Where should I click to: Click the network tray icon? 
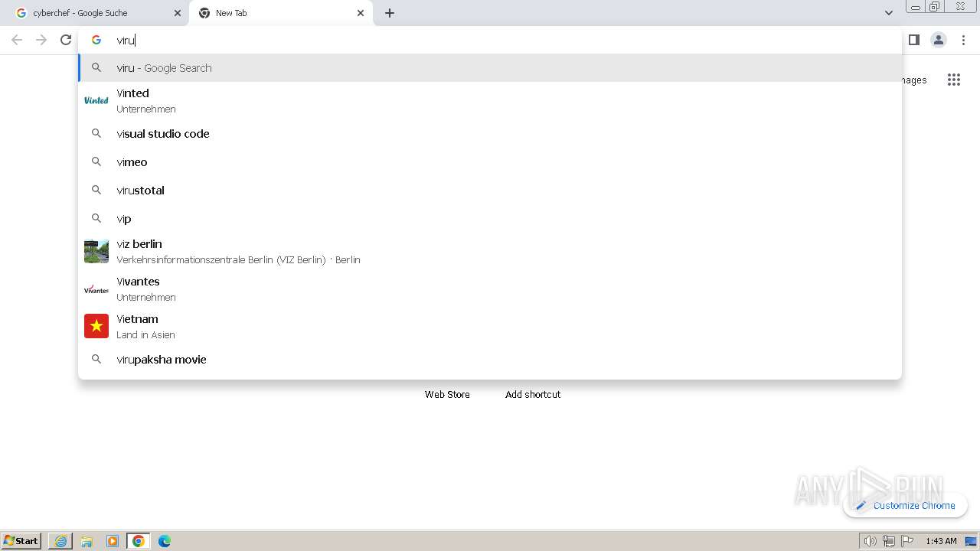[889, 541]
